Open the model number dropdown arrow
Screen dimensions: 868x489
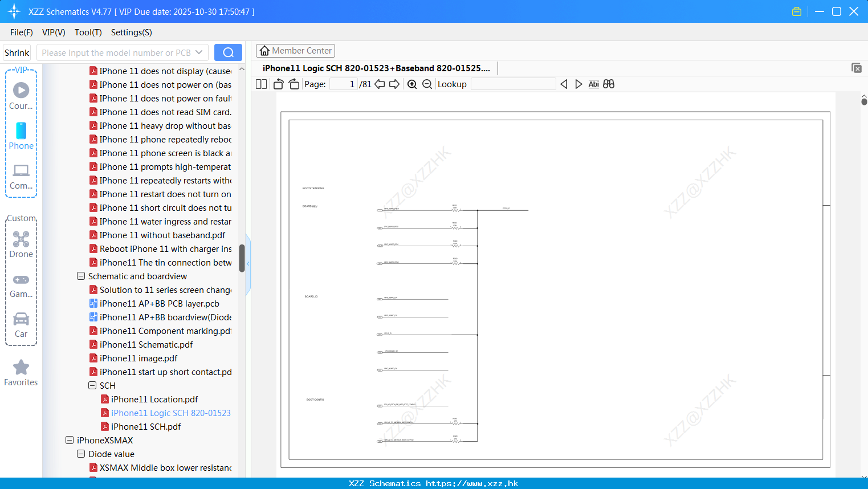[x=199, y=52]
